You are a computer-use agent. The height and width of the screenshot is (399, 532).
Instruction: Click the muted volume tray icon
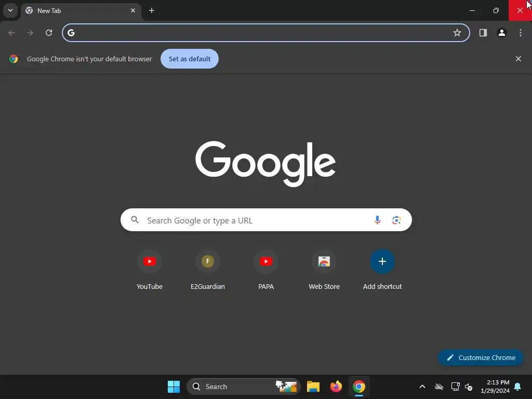click(469, 387)
